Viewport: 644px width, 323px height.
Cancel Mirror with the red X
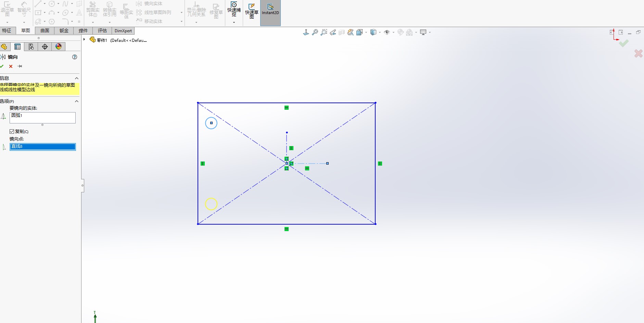11,66
